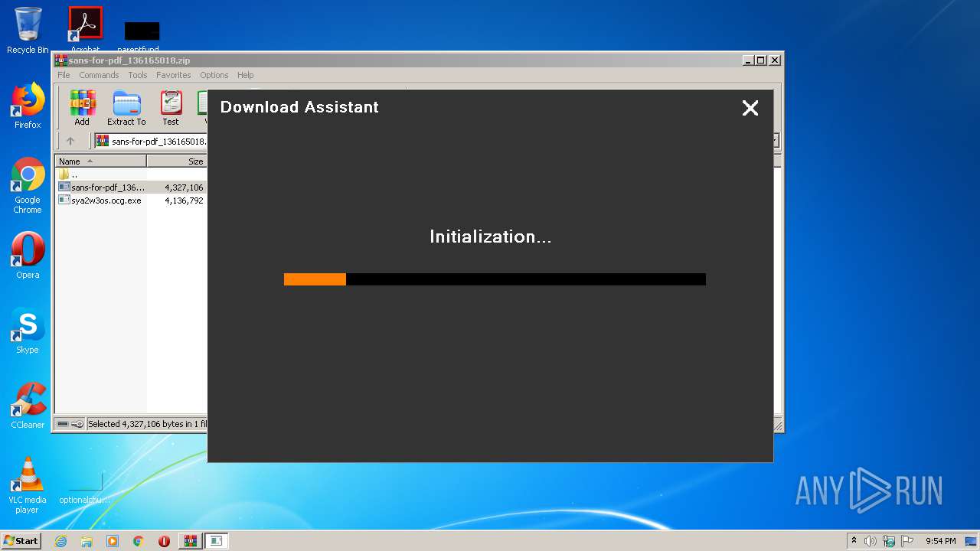Open Chrome from the taskbar
The height and width of the screenshot is (551, 980).
(139, 541)
